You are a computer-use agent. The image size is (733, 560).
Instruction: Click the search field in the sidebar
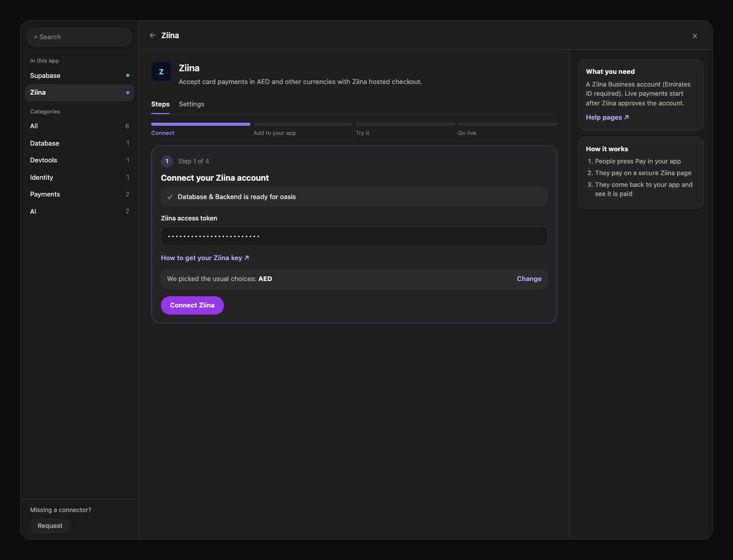click(x=79, y=37)
